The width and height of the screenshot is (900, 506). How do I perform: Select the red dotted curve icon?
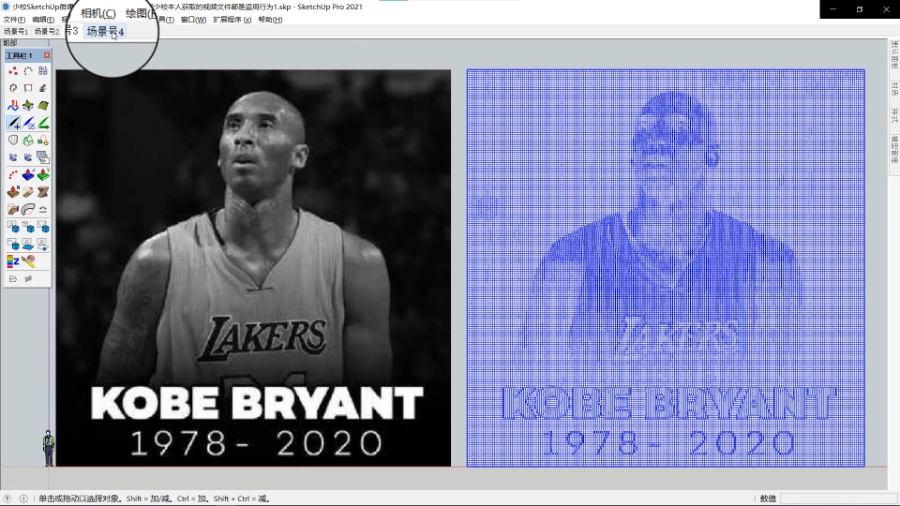[x=13, y=174]
